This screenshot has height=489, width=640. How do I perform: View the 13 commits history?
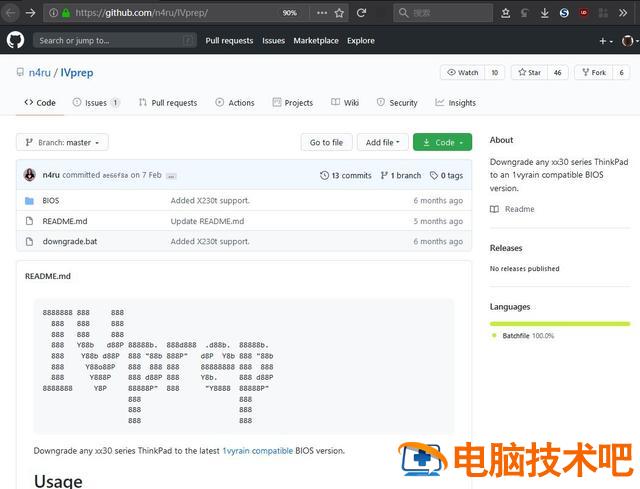[x=346, y=176]
